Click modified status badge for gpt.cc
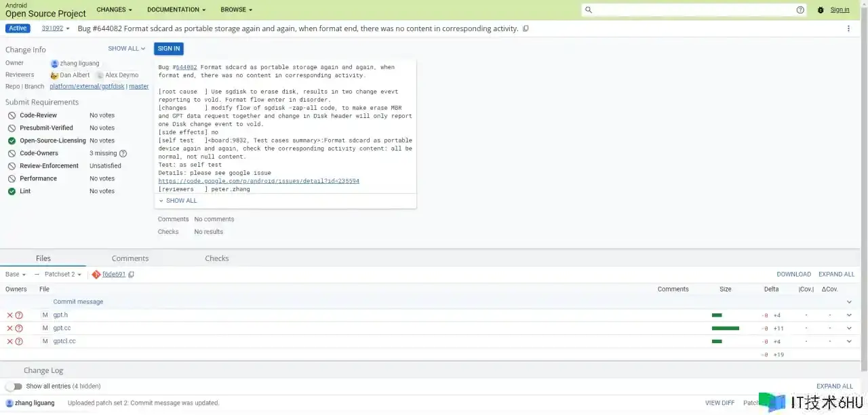The width and height of the screenshot is (868, 415). (45, 328)
